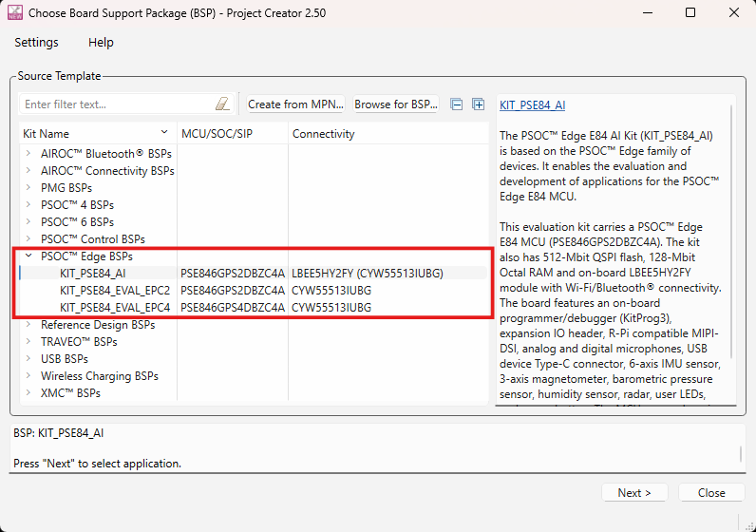Select the KIT_PSE84_EVAL_EPC4 board

tap(115, 308)
